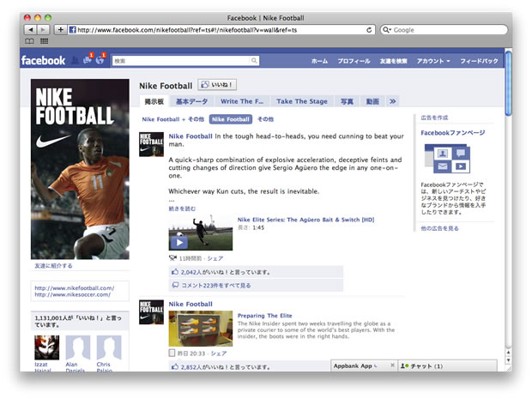Open the チャット (1) chat bar
The image size is (532, 399).
447,366
